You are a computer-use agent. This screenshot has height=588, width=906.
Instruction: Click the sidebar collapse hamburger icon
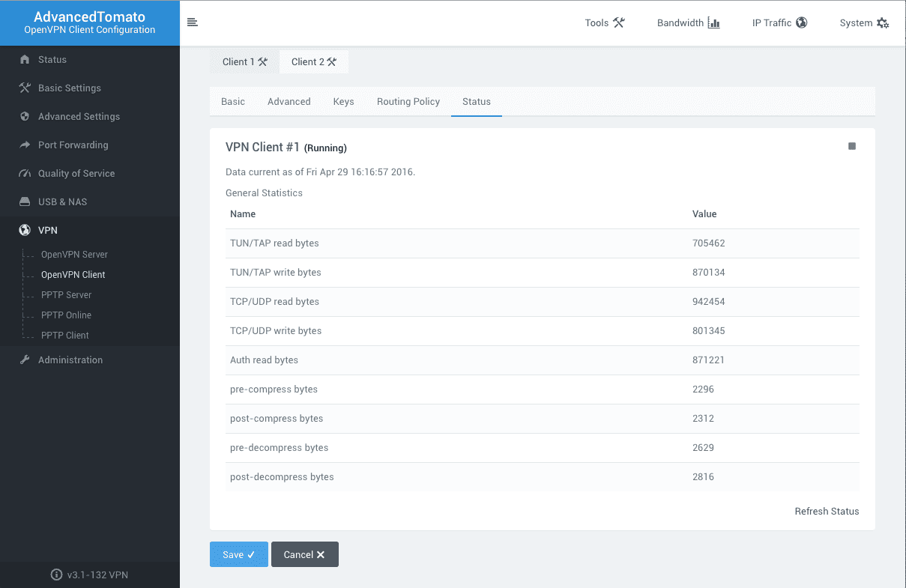[x=193, y=22]
